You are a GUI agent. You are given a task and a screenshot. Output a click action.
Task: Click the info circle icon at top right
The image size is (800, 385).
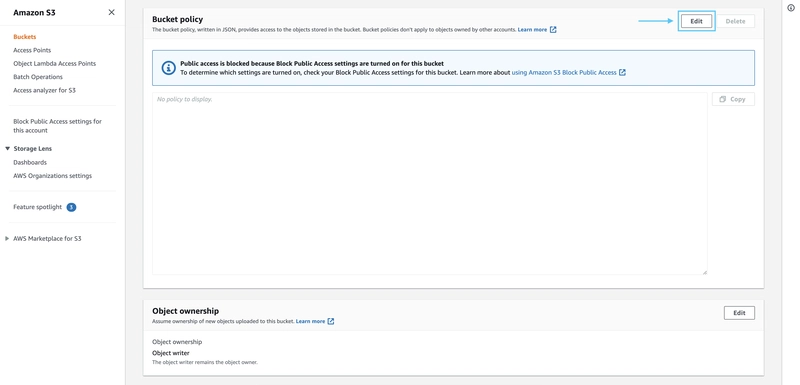(791, 8)
